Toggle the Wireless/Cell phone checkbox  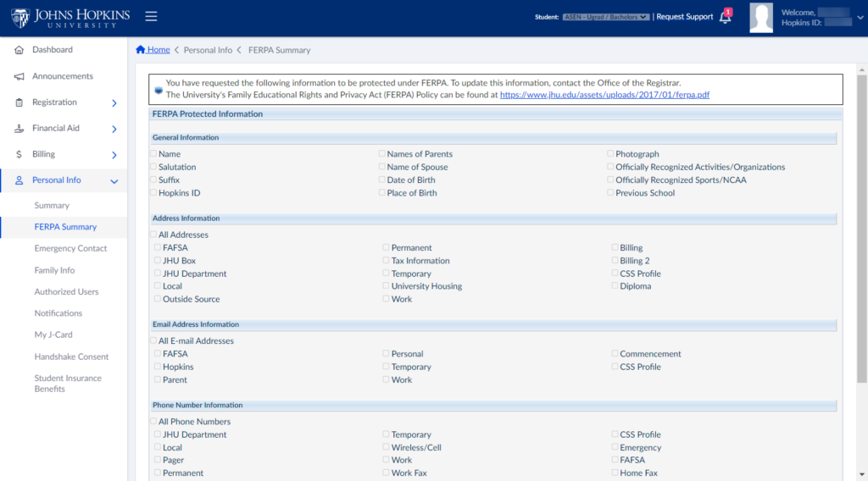387,447
